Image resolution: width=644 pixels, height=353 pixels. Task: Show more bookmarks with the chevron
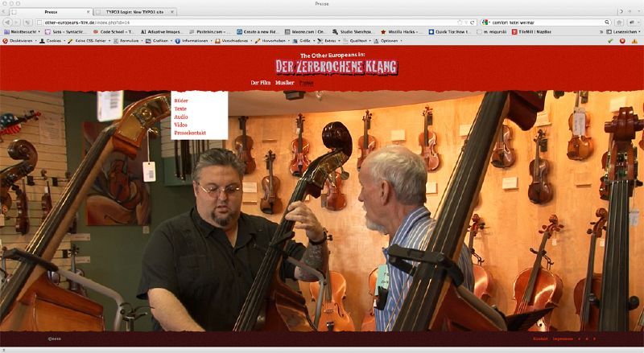tap(601, 31)
